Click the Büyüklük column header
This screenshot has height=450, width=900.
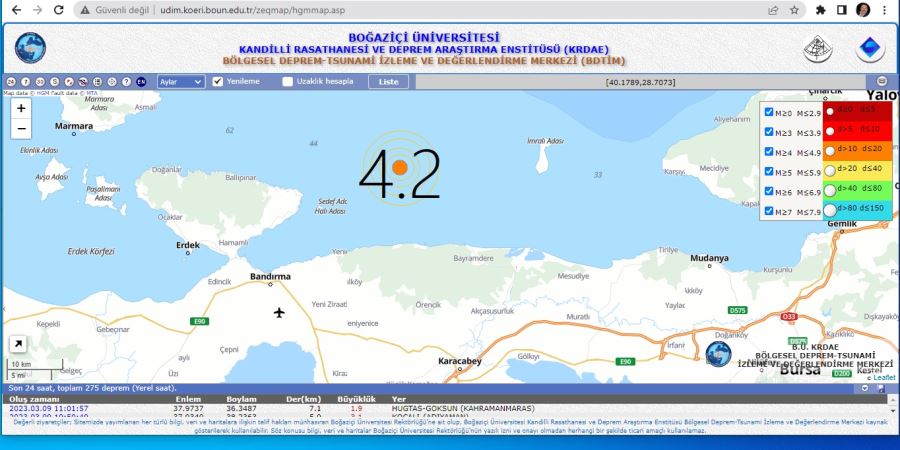pyautogui.click(x=356, y=399)
